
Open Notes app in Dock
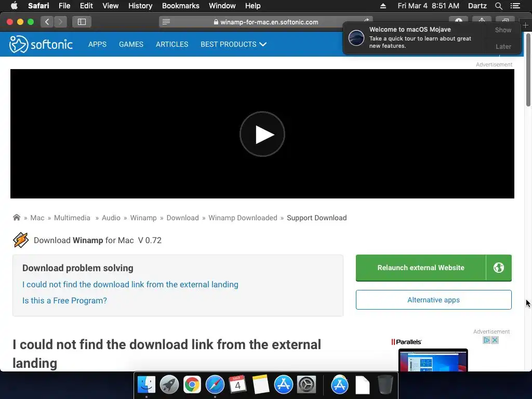pos(261,385)
